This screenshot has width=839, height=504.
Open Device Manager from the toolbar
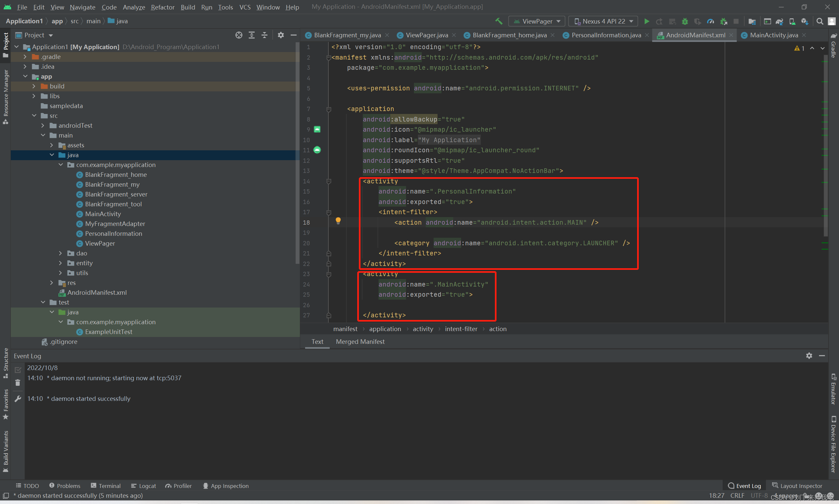pyautogui.click(x=792, y=21)
